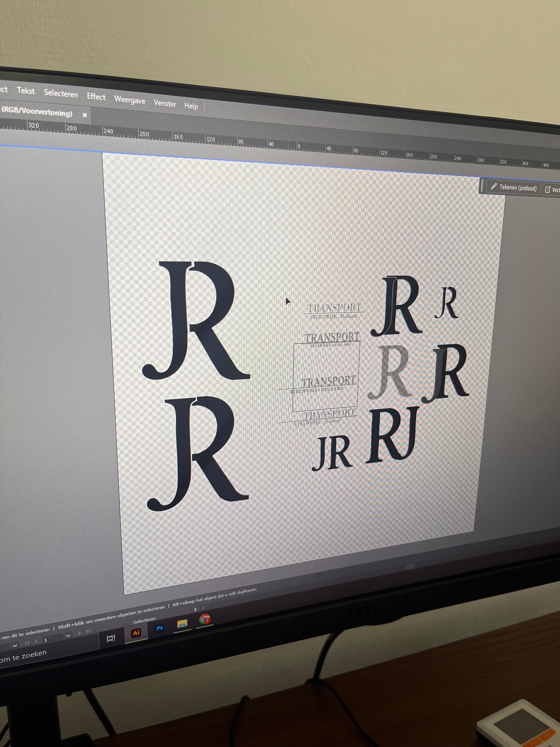Viewport: 560px width, 747px height.
Task: Open Illustrator from the taskbar
Action: click(x=136, y=633)
